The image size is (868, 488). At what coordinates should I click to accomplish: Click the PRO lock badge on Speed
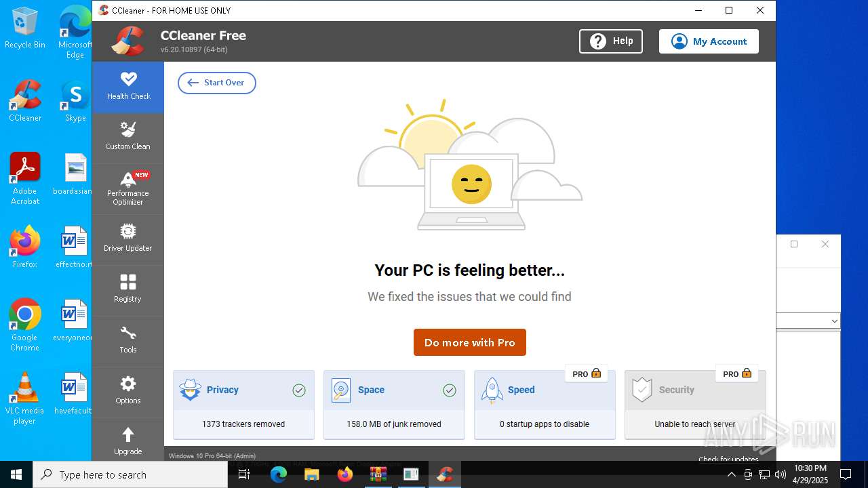[587, 373]
